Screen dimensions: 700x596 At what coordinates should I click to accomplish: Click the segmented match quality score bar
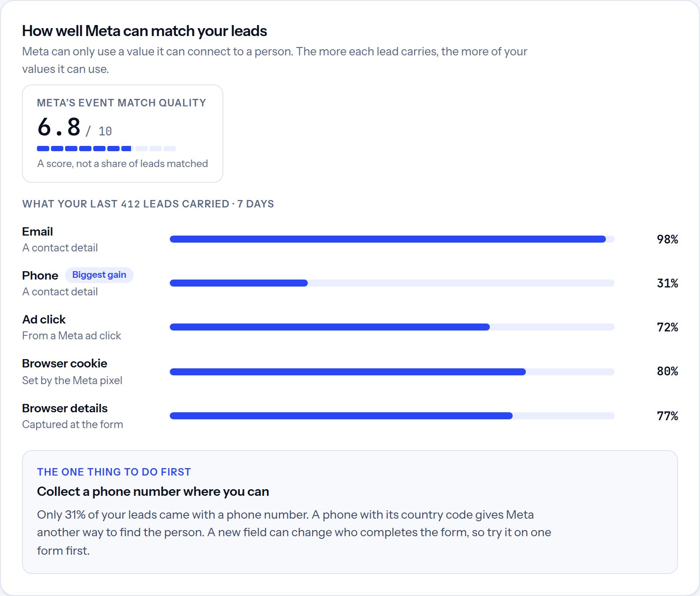coord(106,149)
